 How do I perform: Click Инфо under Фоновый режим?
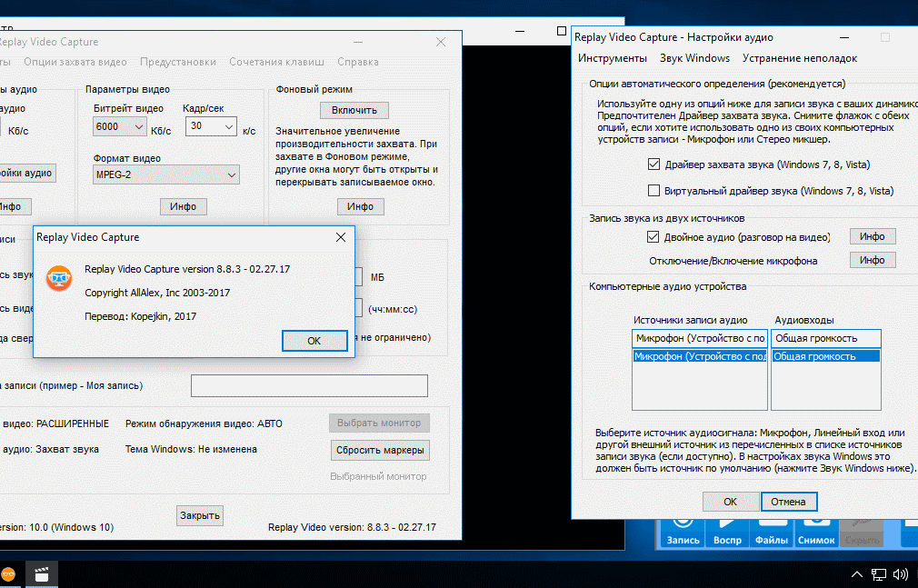[360, 206]
